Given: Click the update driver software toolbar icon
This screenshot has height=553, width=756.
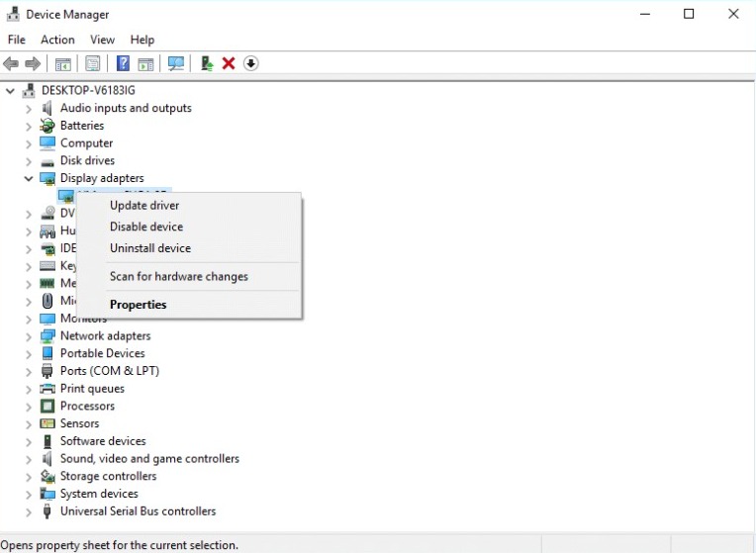Looking at the screenshot, I should (x=207, y=63).
